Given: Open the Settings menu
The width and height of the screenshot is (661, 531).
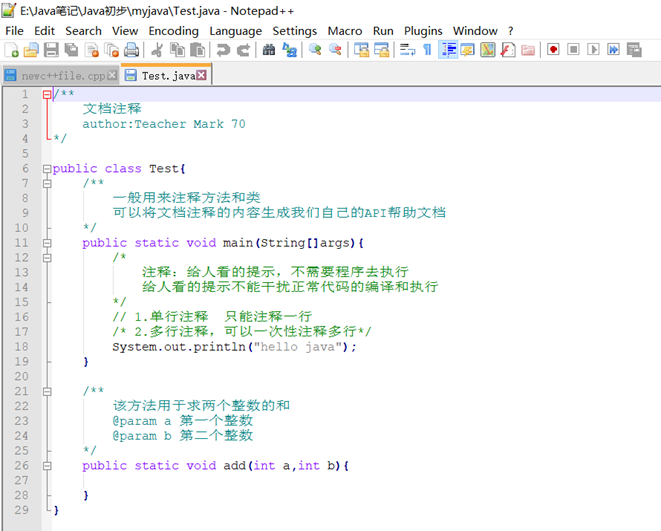Looking at the screenshot, I should pos(295,31).
